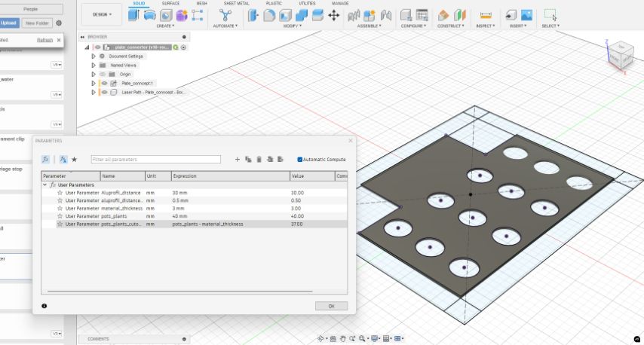Click the People button in data panel
This screenshot has height=345, width=644.
(x=31, y=8)
